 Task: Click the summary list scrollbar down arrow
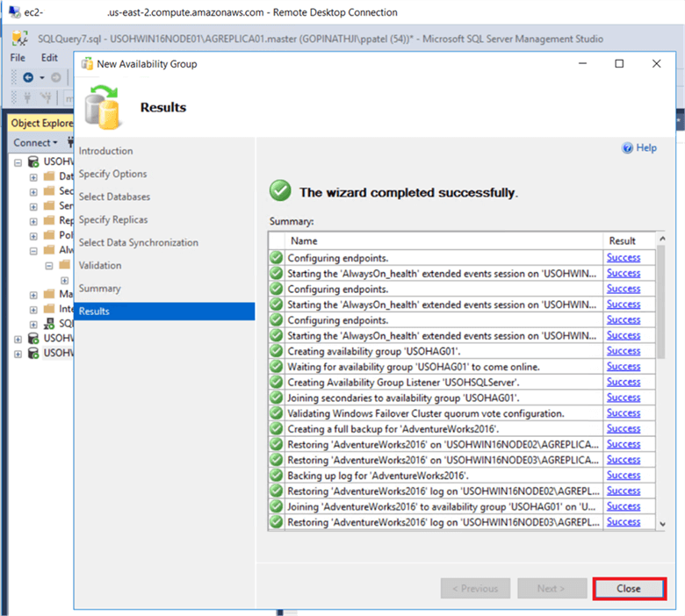pos(661,524)
